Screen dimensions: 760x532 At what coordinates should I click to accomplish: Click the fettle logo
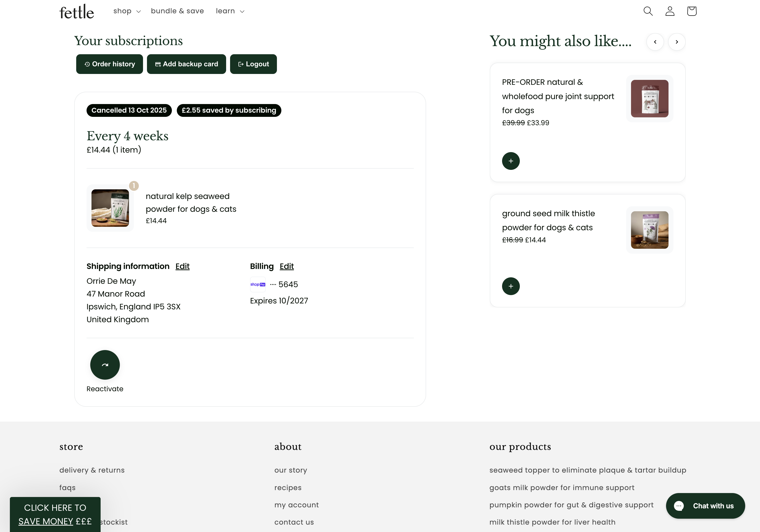(76, 12)
